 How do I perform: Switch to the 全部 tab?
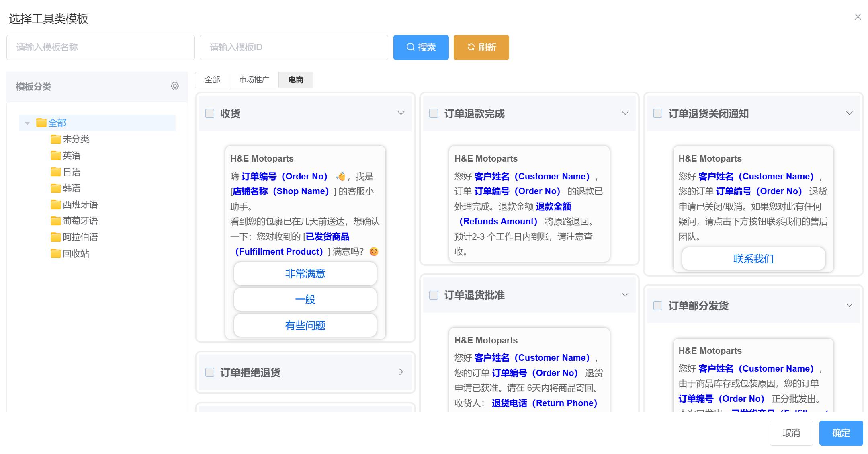(x=213, y=80)
